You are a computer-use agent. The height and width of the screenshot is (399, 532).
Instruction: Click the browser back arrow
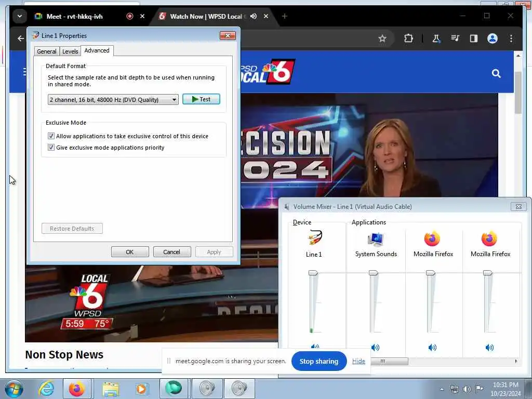coord(21,38)
